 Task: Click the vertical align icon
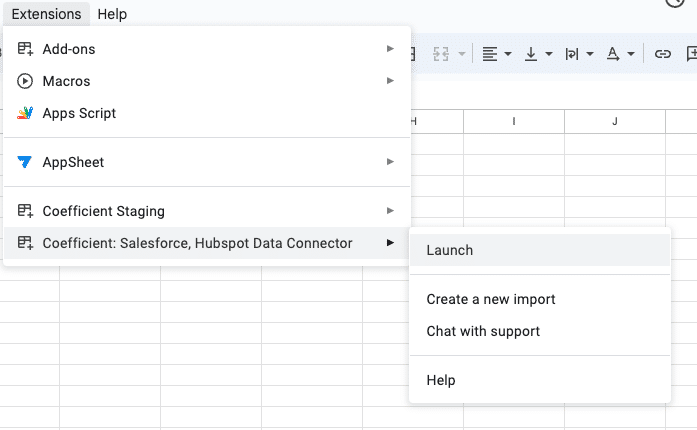pyautogui.click(x=532, y=54)
